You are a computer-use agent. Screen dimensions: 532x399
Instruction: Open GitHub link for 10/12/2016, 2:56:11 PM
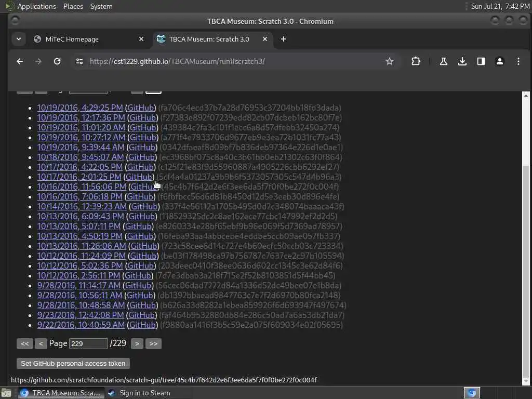click(138, 275)
